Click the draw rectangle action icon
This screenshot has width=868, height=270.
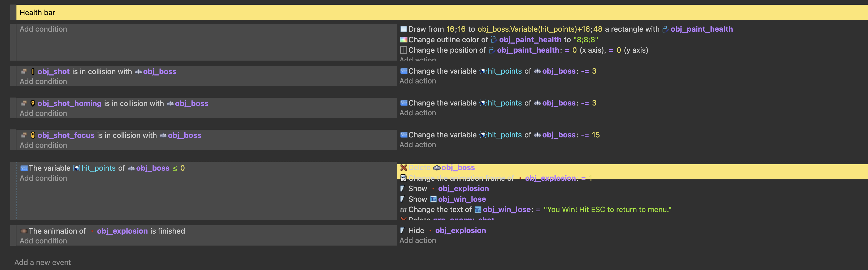pos(403,29)
